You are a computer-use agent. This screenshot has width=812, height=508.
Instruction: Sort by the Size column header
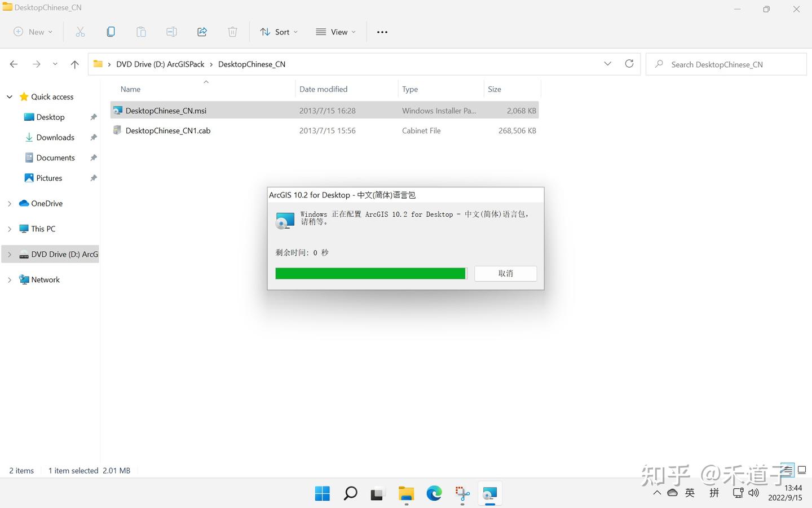pos(495,89)
